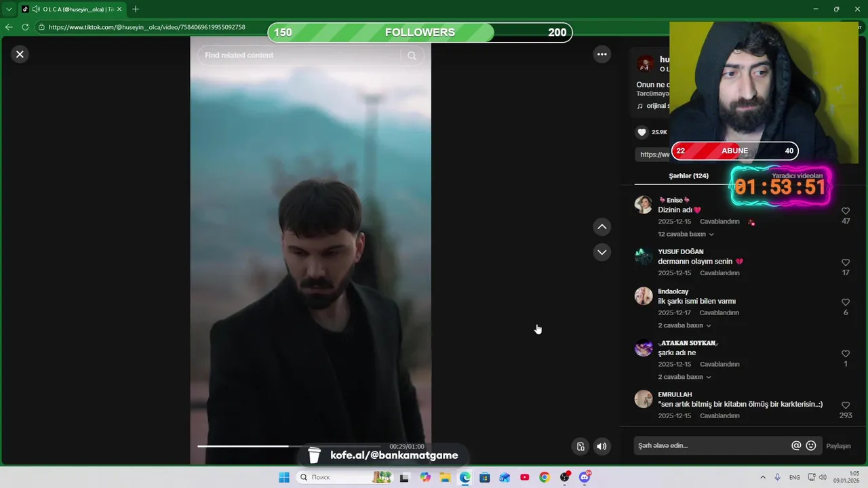The height and width of the screenshot is (488, 868).
Task: Expand 12 replies under Enise's comment
Action: [686, 234]
